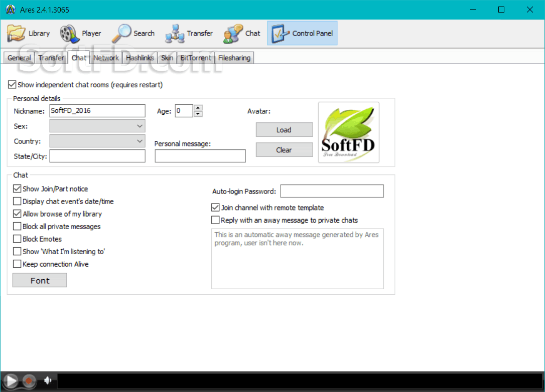Uncheck Join channel with remote template
Image resolution: width=545 pixels, height=392 pixels.
coord(215,208)
